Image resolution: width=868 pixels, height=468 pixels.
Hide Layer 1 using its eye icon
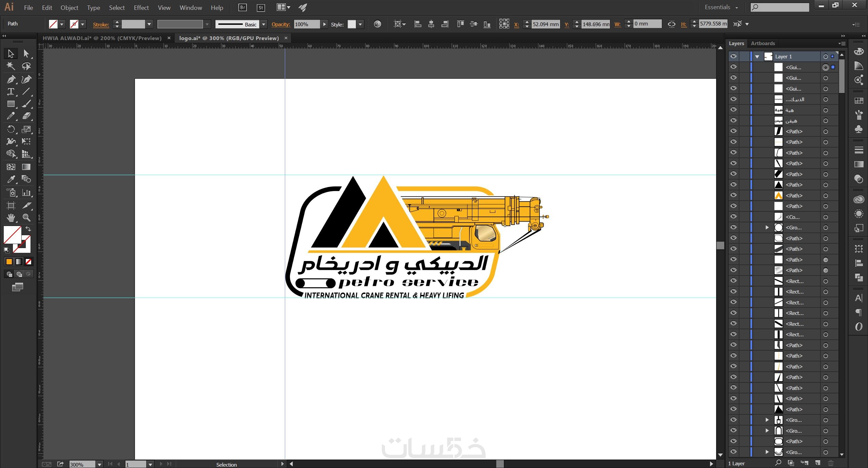pyautogui.click(x=733, y=56)
